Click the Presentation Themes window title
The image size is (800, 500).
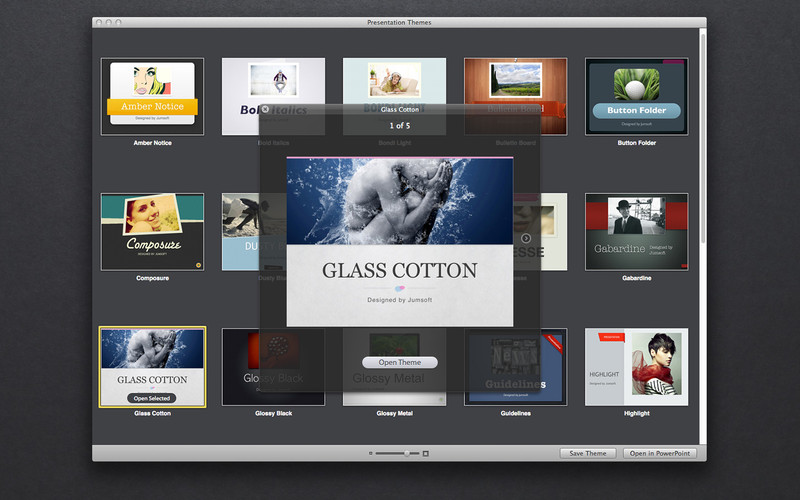pyautogui.click(x=399, y=22)
